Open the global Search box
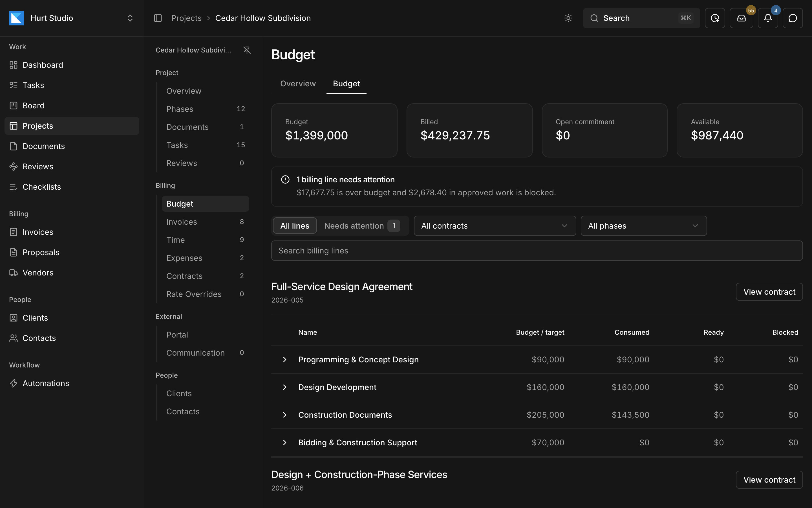This screenshot has width=812, height=508. (641, 18)
